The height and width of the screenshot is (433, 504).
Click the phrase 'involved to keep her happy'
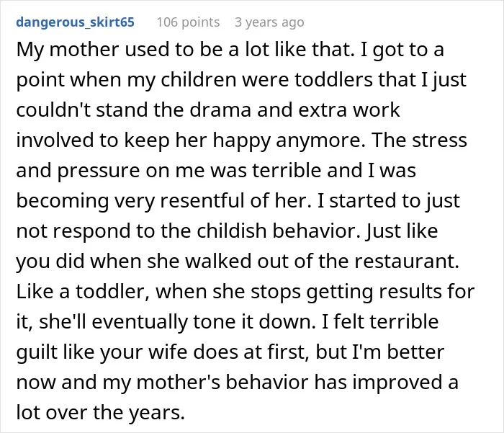point(143,140)
